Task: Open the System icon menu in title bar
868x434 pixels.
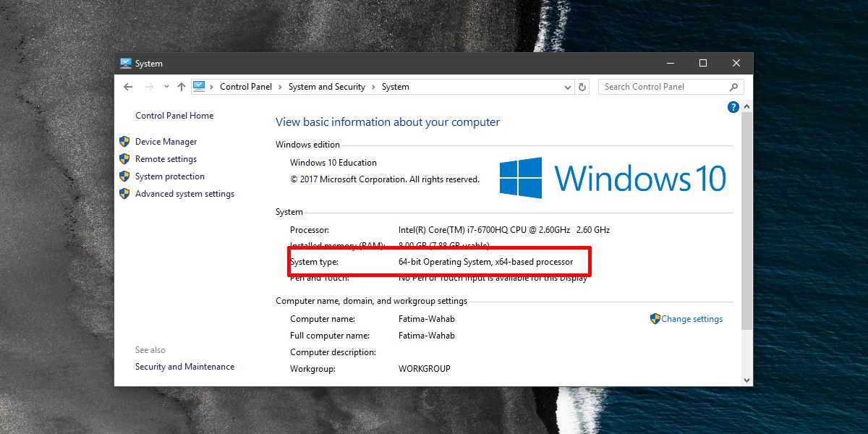Action: coord(126,64)
